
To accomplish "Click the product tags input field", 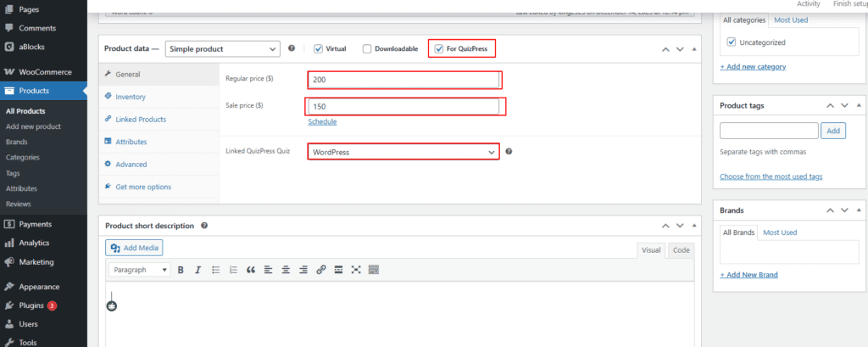I will 769,131.
